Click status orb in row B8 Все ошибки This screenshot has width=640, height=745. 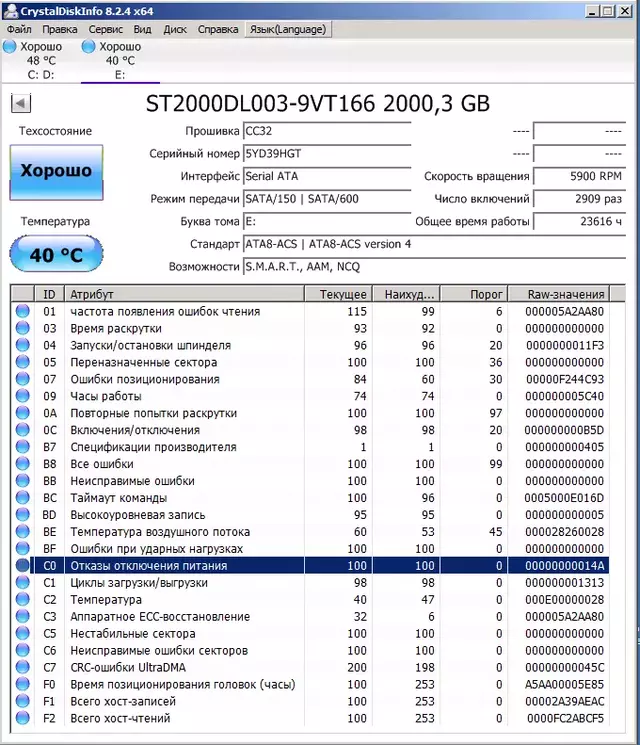click(x=22, y=464)
